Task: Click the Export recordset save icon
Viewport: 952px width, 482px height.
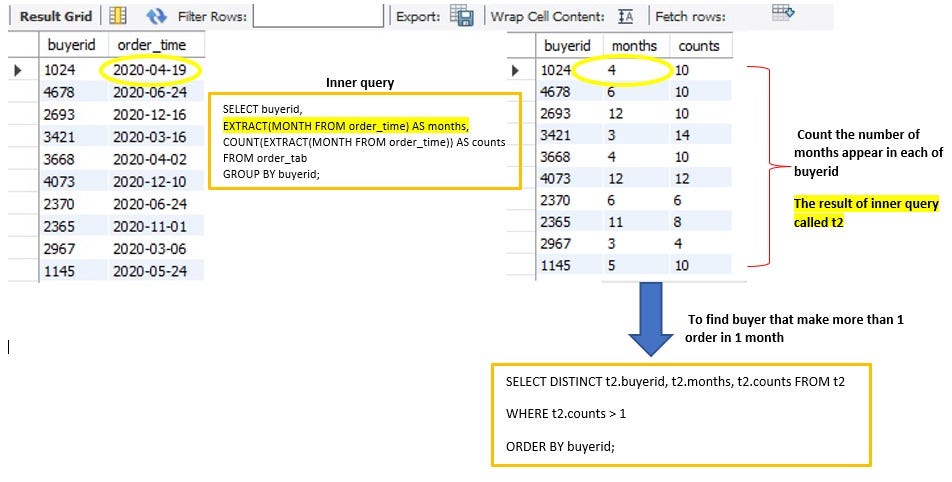Action: point(462,16)
